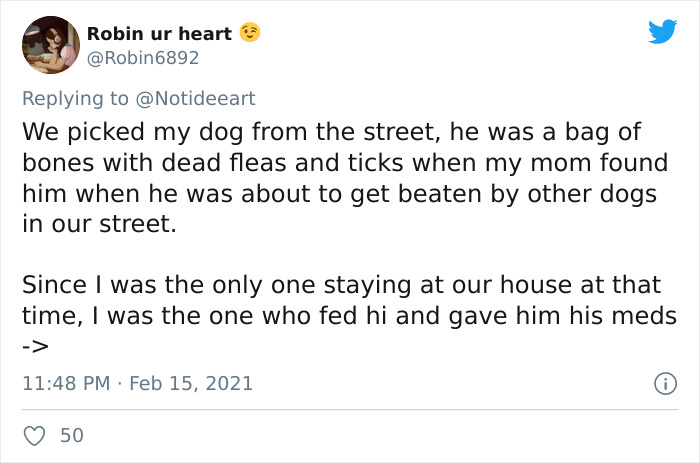Click the Twitter bird logo

tap(662, 31)
